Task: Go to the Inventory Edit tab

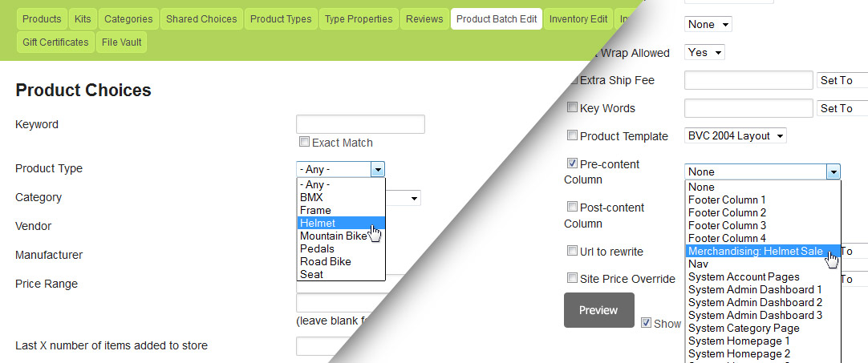Action: click(578, 18)
